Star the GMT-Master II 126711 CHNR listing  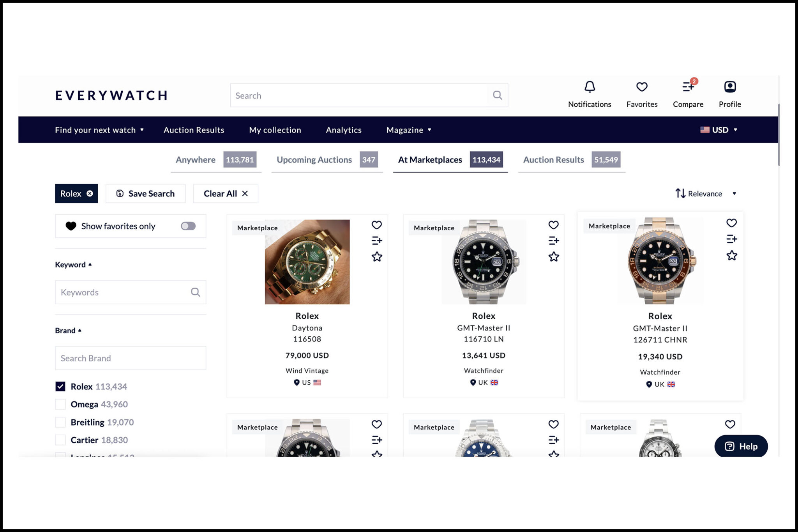tap(732, 255)
